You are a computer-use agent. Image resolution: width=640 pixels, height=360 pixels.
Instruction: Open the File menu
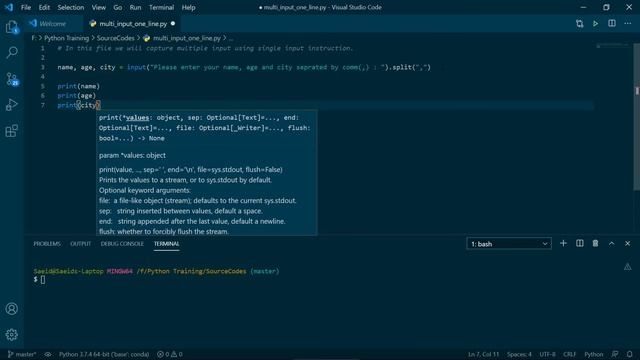click(x=26, y=7)
